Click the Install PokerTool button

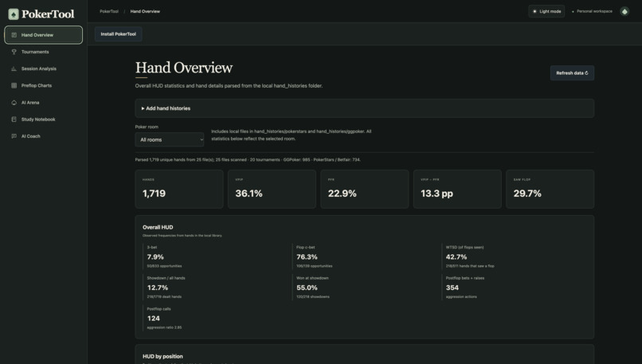point(119,34)
